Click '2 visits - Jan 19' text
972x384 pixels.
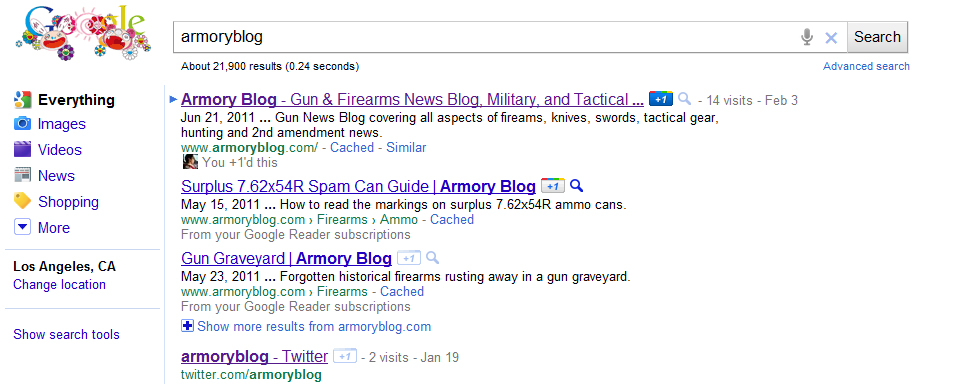[x=413, y=357]
